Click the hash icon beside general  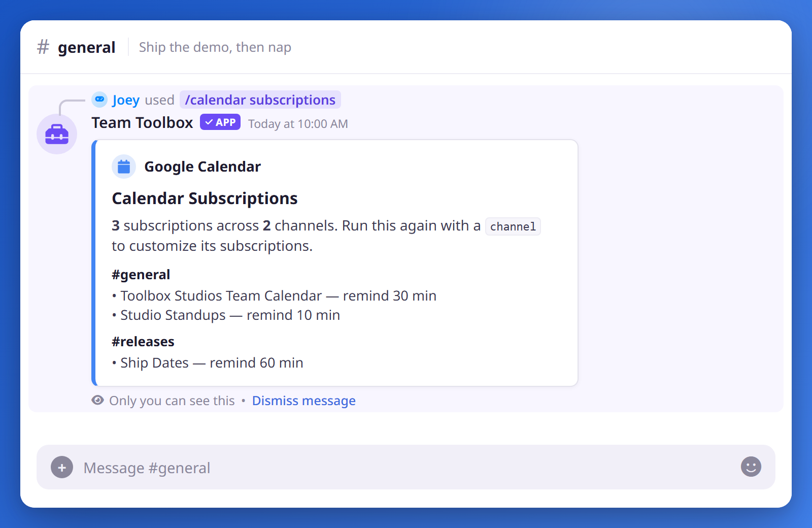[x=43, y=47]
